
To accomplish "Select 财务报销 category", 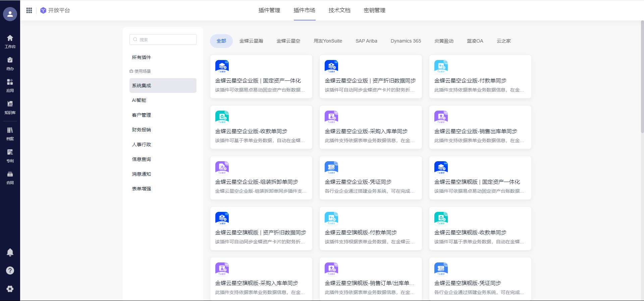I will coord(142,130).
